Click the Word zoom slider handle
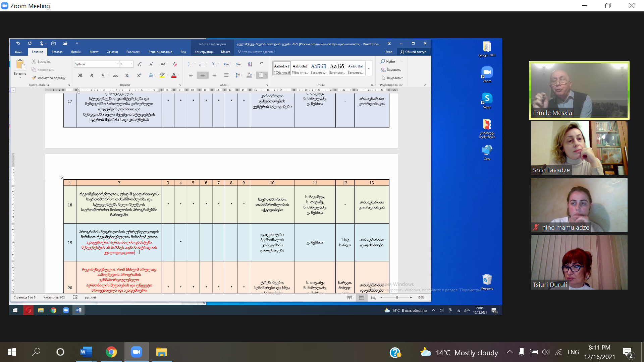This screenshot has height=362, width=644. (397, 297)
